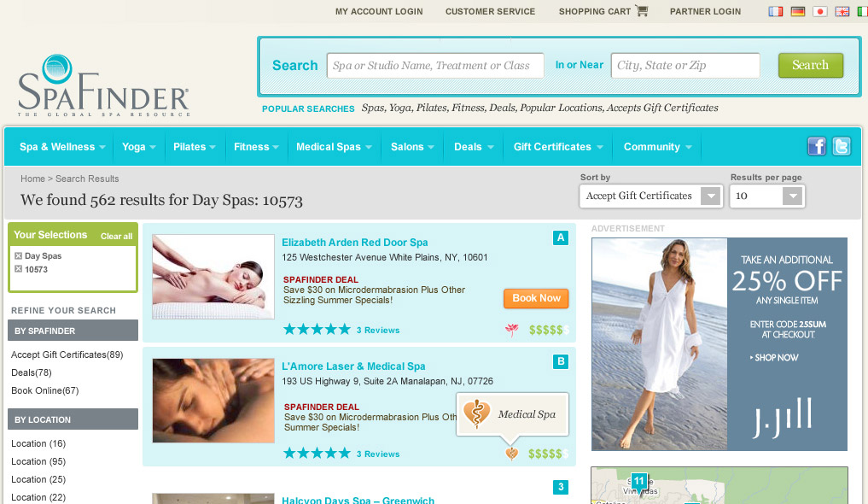Open the Community menu

(658, 147)
